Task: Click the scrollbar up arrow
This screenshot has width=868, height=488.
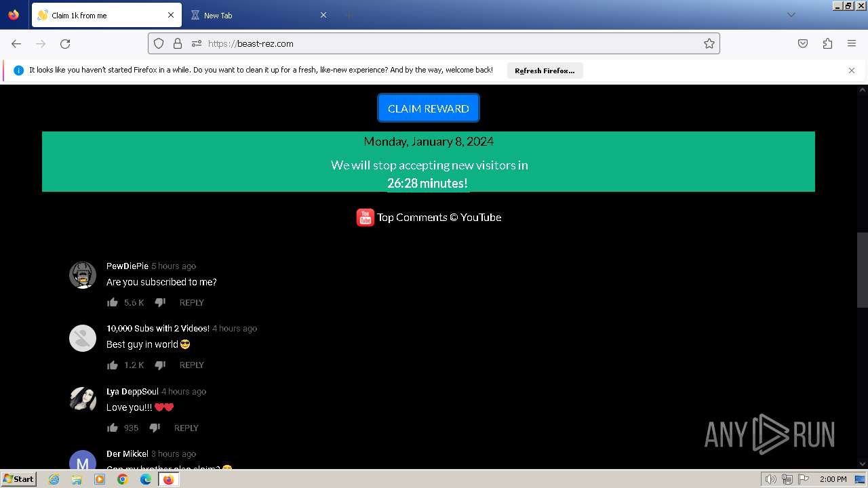Action: 863,89
